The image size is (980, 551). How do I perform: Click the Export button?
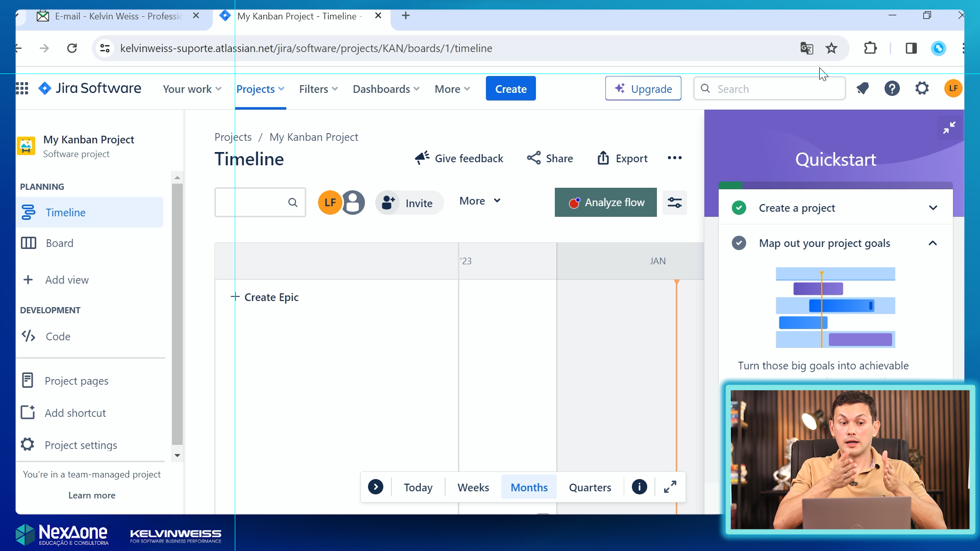tap(622, 158)
